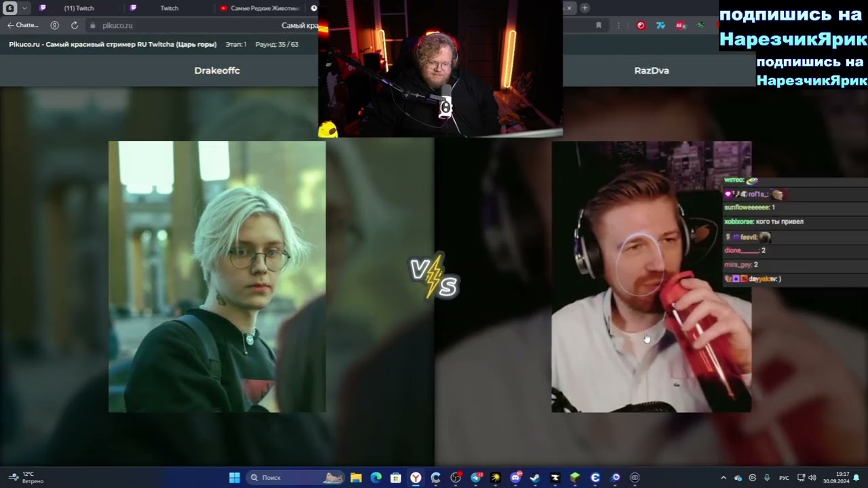Image resolution: width=868 pixels, height=488 pixels.
Task: Click the 'Раунд: 35 / 63' counter
Action: (x=277, y=44)
